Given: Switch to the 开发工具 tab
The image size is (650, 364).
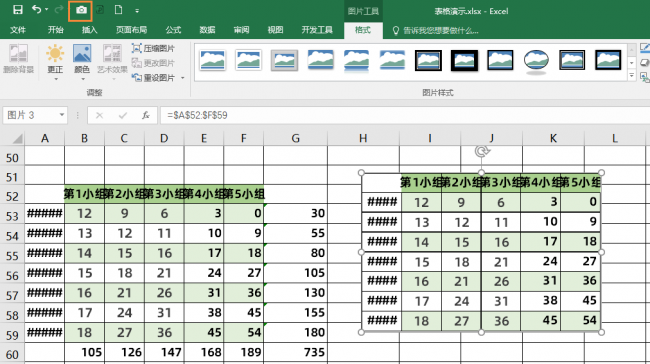Looking at the screenshot, I should tap(317, 30).
